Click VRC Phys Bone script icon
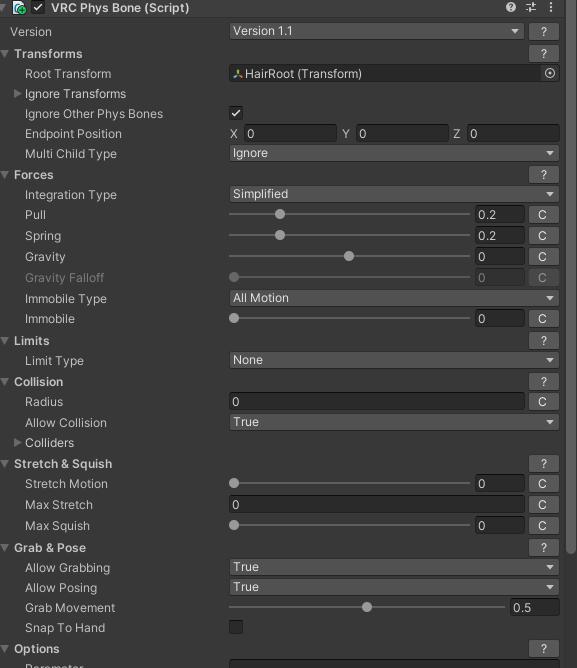The image size is (577, 668). [20, 8]
